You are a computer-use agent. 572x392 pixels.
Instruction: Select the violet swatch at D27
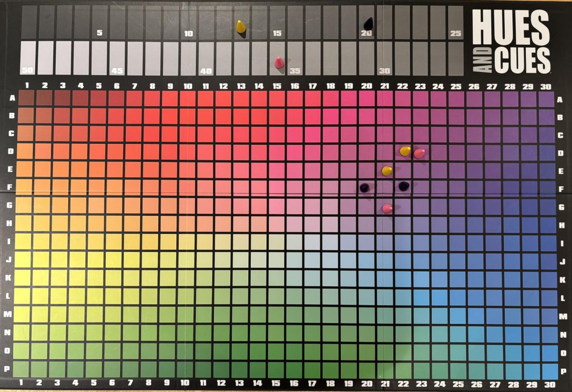493,153
